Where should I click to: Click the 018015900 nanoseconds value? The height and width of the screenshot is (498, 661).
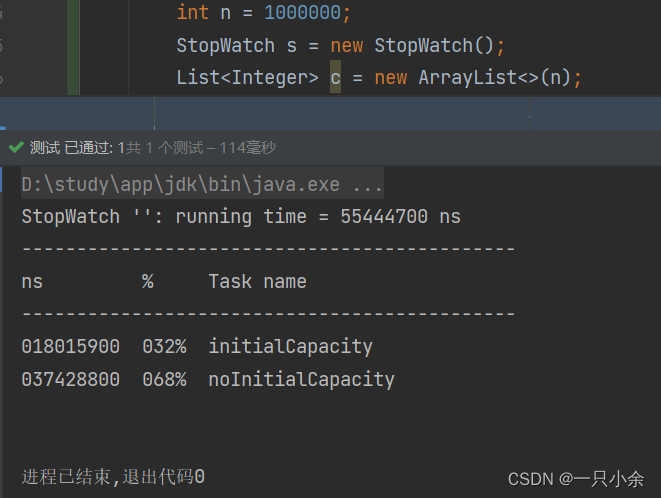[70, 347]
